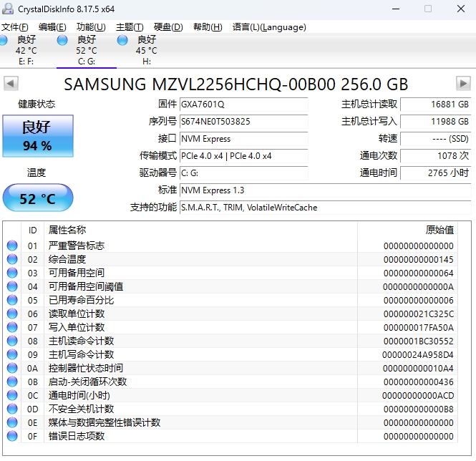Click the 52 °C temperature button
This screenshot has width=476, height=461.
(x=37, y=198)
